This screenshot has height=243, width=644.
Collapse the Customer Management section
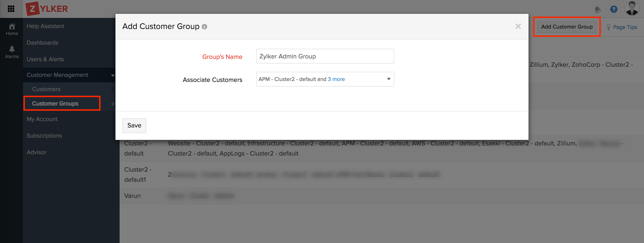point(112,75)
